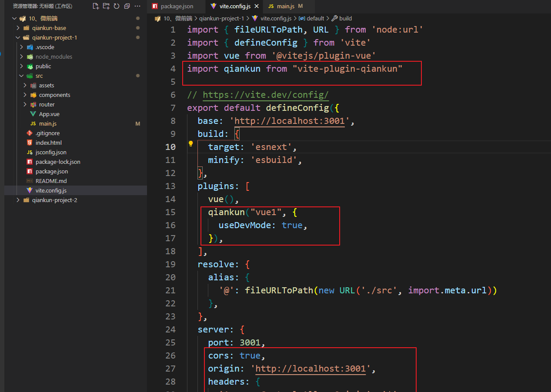
Task: Click the HTML5 icon beside index.html
Action: [x=30, y=143]
